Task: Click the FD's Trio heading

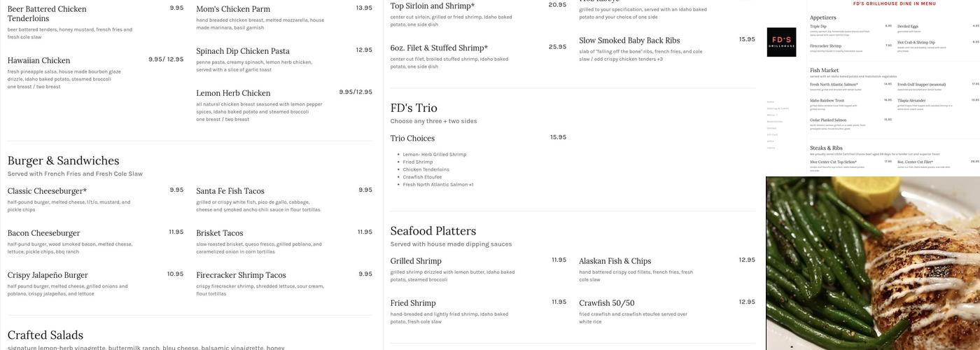Action: [414, 108]
